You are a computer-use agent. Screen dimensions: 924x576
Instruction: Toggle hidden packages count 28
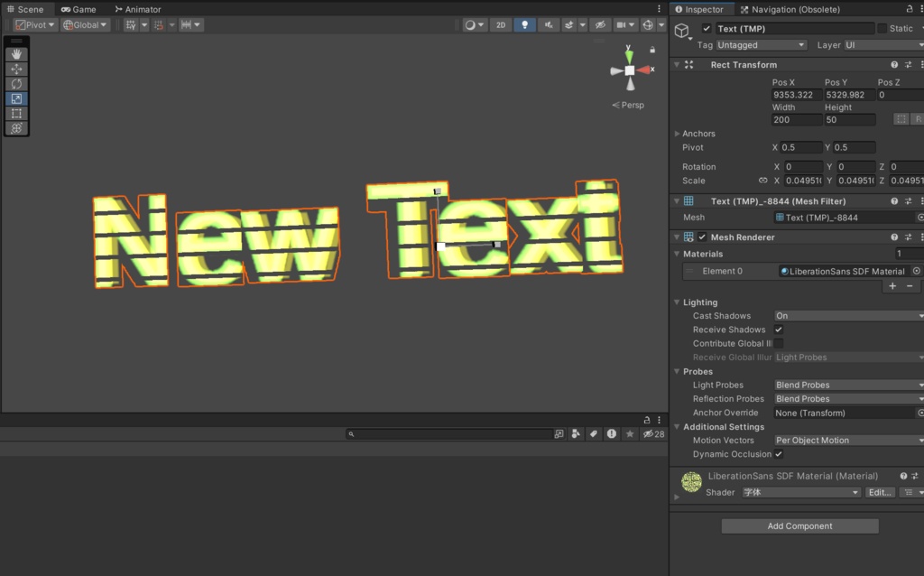click(653, 434)
